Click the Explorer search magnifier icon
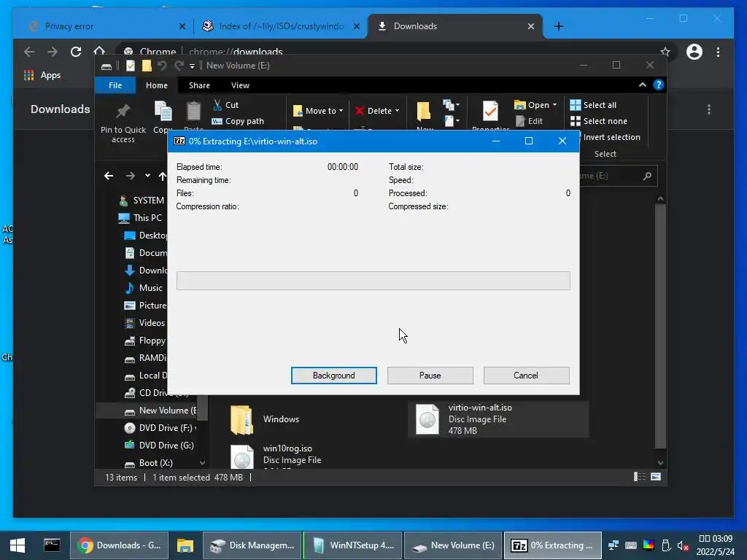Viewport: 747px width, 560px height. (647, 176)
